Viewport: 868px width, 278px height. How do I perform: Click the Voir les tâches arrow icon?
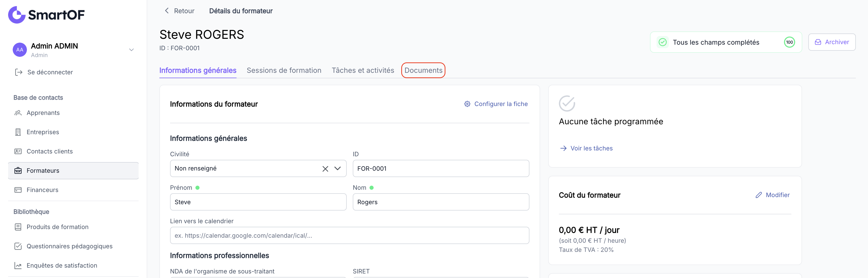tap(563, 148)
